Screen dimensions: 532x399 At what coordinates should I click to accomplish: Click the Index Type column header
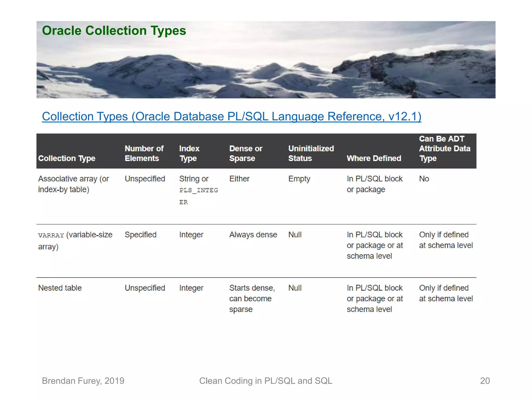coord(189,153)
